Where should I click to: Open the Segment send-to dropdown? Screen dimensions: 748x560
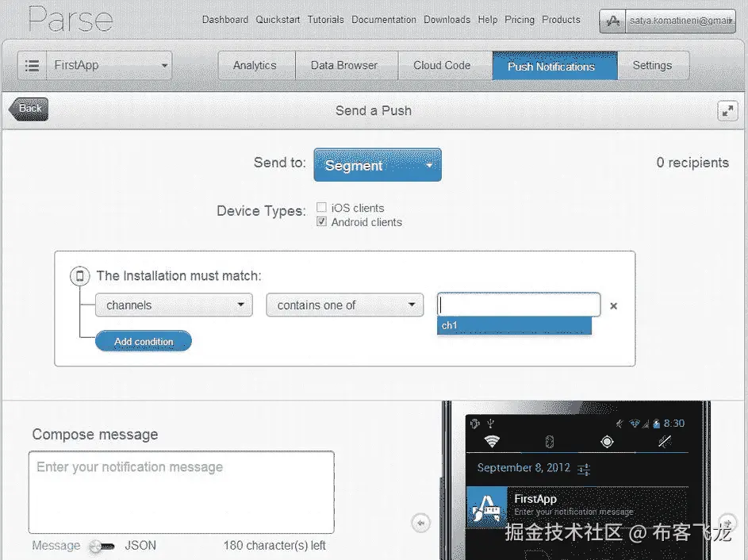(x=378, y=165)
